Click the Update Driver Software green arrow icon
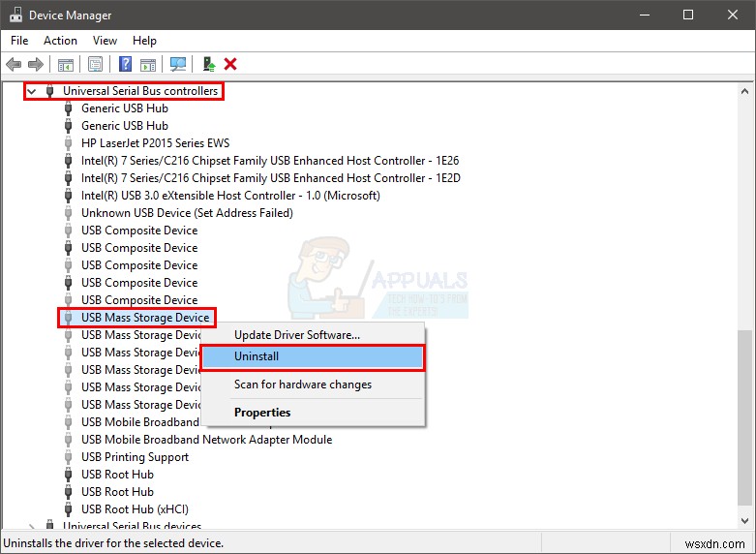Viewport: 756px width, 554px height. pos(209,64)
